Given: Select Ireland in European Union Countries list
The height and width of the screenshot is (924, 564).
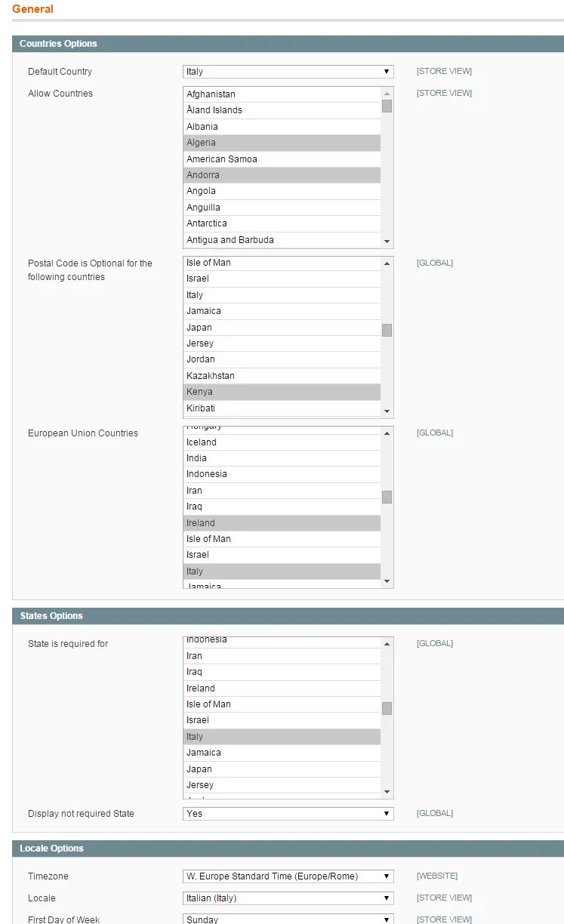Looking at the screenshot, I should click(282, 523).
